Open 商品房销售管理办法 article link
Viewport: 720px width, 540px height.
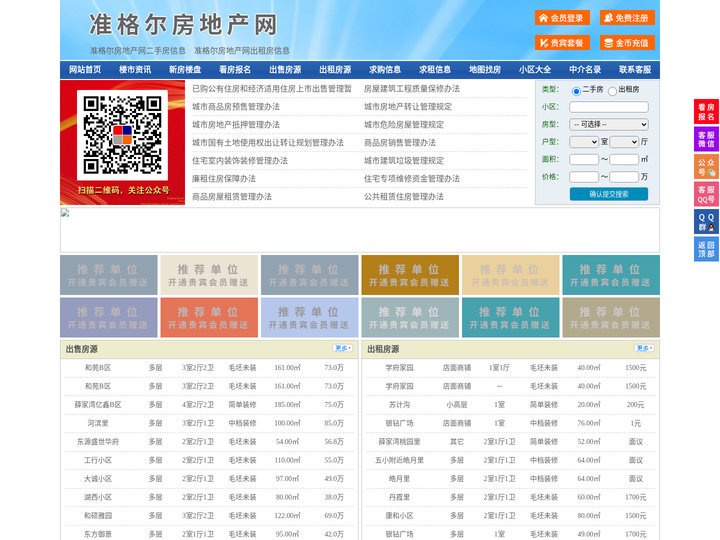tap(400, 142)
